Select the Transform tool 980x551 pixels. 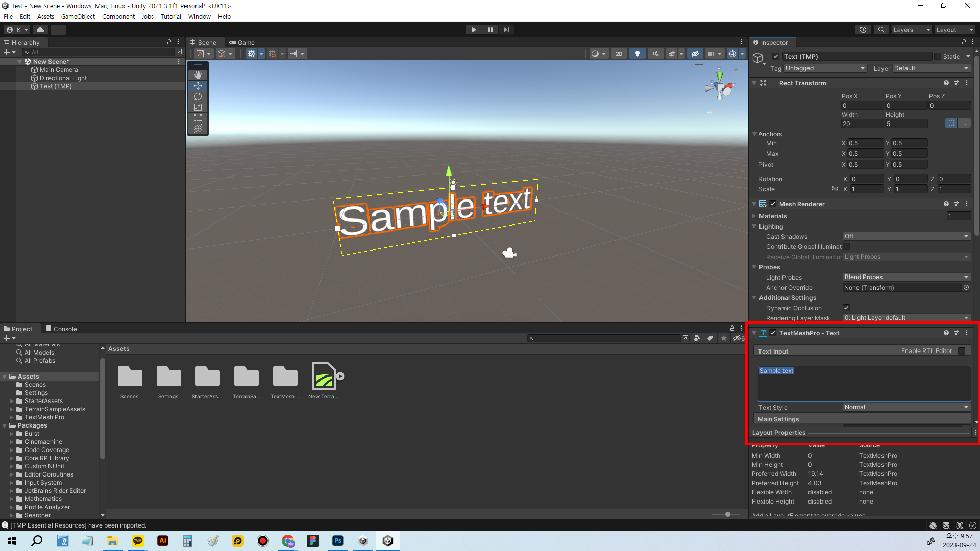[198, 129]
